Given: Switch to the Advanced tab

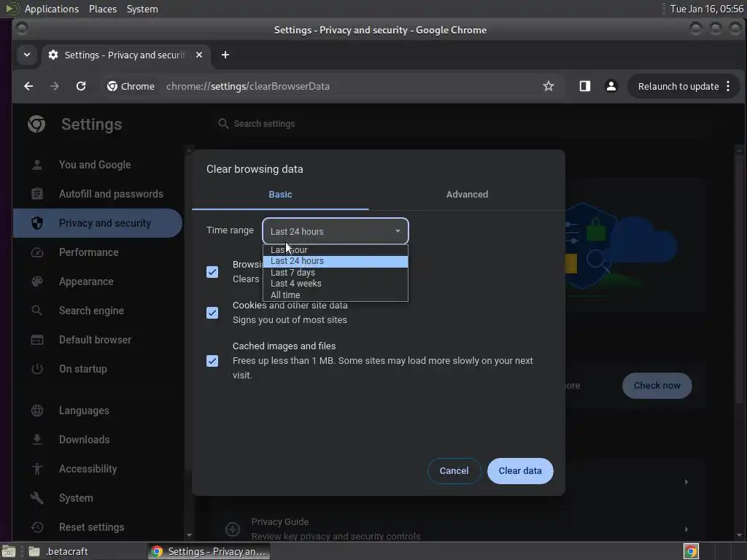Looking at the screenshot, I should pyautogui.click(x=467, y=194).
